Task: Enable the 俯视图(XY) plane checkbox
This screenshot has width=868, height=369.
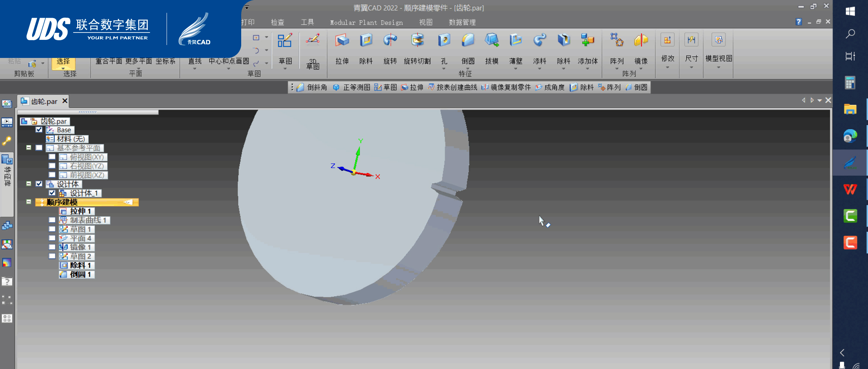Action: point(52,157)
